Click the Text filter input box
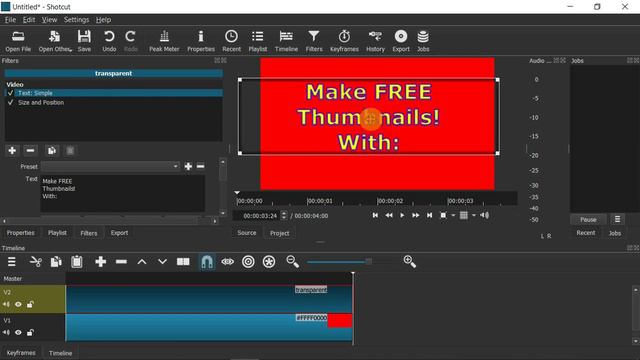This screenshot has height=360, width=640. click(x=122, y=193)
